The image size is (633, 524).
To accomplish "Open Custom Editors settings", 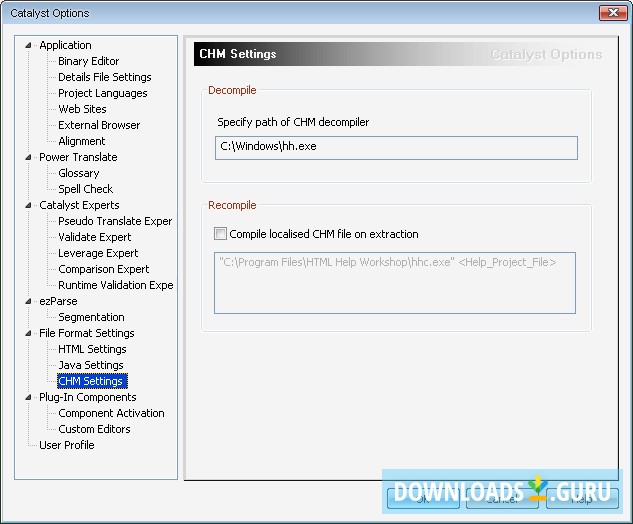I will (x=94, y=429).
